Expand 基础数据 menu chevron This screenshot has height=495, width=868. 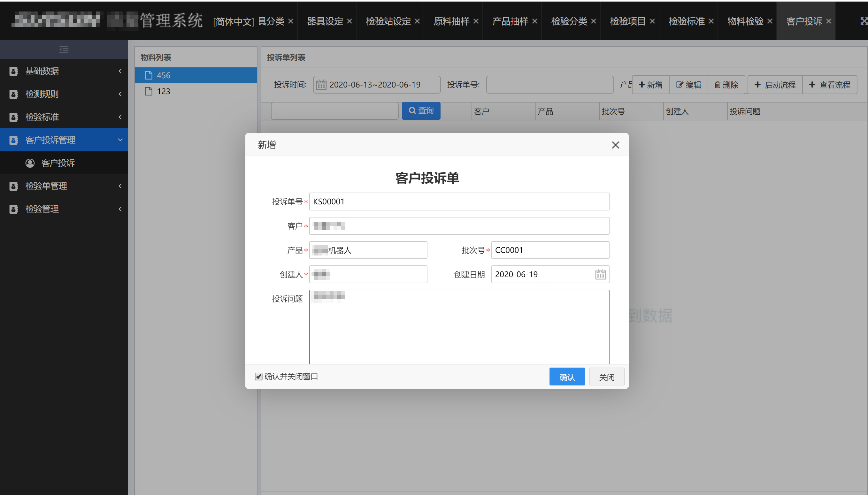pos(120,71)
